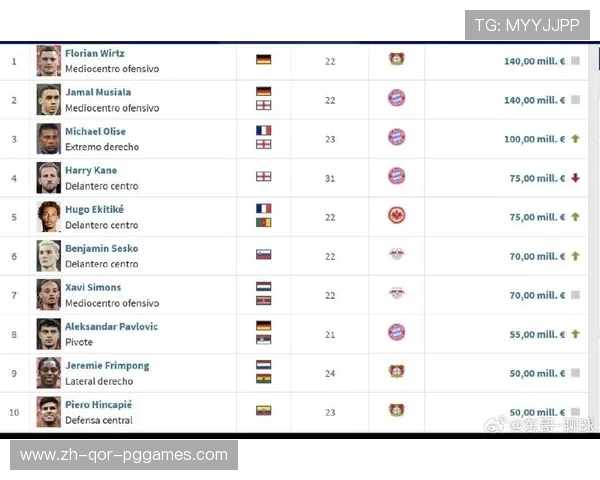Open Jeremie Frimpong's profile link
Image resolution: width=600 pixels, height=480 pixels.
click(x=107, y=365)
